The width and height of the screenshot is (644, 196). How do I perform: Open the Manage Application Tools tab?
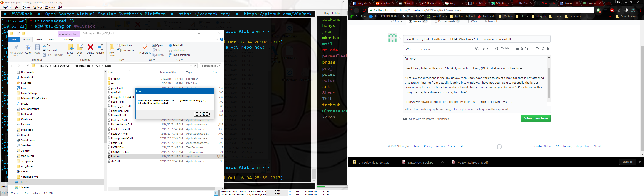coord(69,39)
